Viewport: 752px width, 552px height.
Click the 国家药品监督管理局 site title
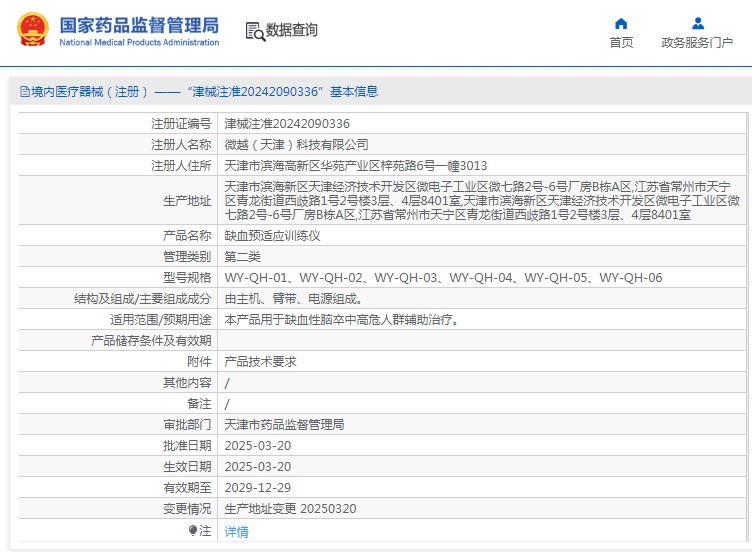pyautogui.click(x=138, y=25)
